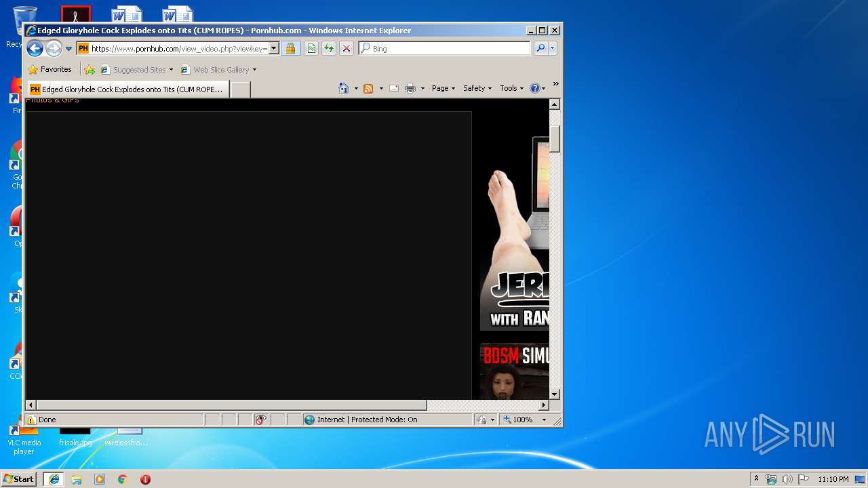Open a new blank tab
This screenshot has width=868, height=488.
point(241,89)
